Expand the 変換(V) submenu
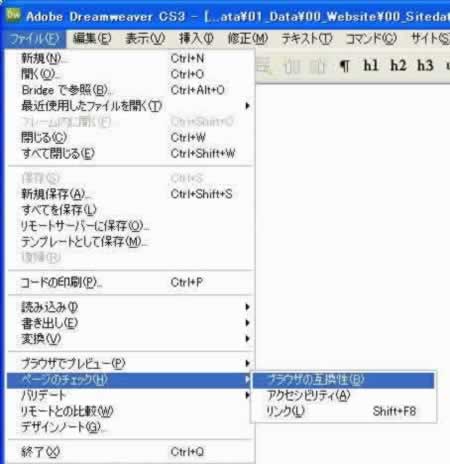This screenshot has height=464, width=450. click(131, 339)
